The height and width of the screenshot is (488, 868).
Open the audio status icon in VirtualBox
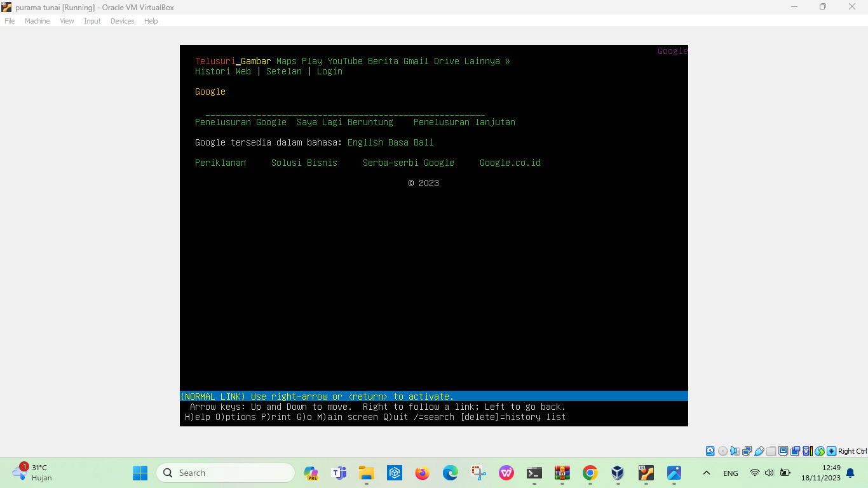[x=735, y=451]
